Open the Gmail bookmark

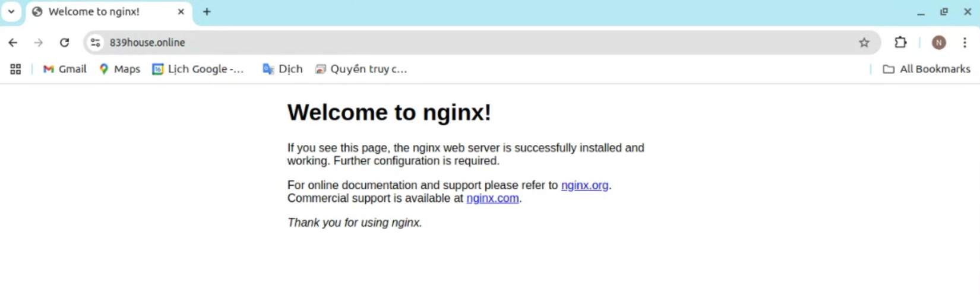(x=65, y=69)
